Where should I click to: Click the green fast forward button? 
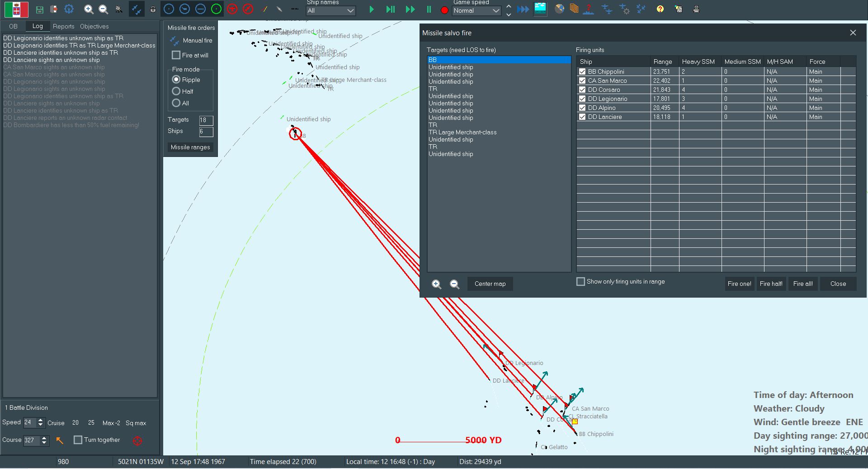410,9
